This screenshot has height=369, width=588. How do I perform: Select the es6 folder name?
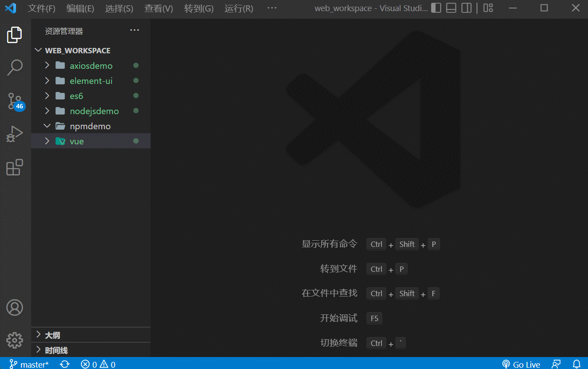point(76,96)
